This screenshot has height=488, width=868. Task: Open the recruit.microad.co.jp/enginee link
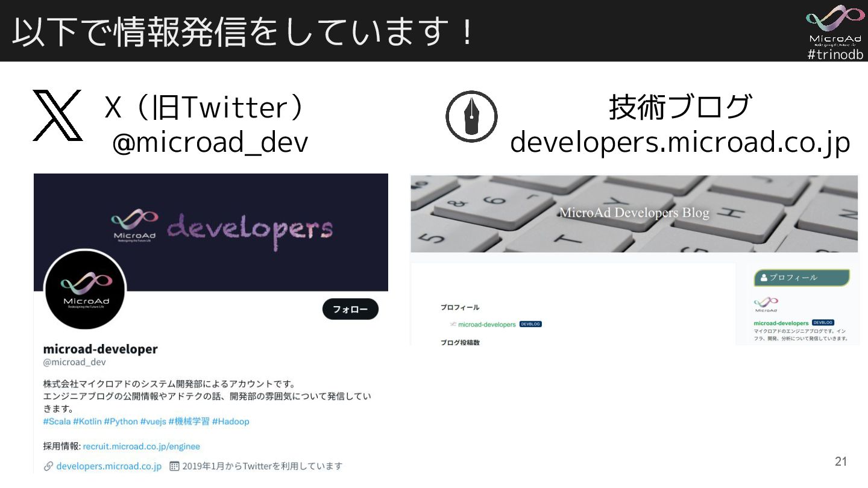click(141, 446)
